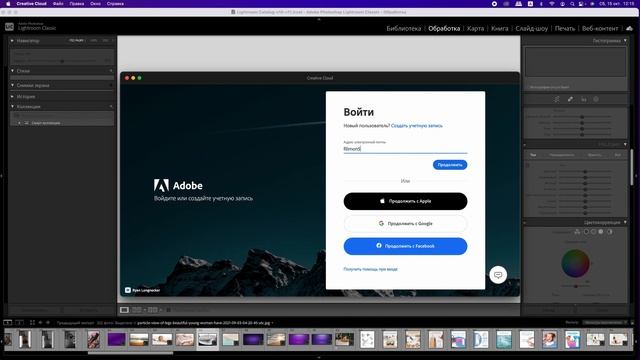Open the chat support bubble
640x360 pixels.
(498, 275)
